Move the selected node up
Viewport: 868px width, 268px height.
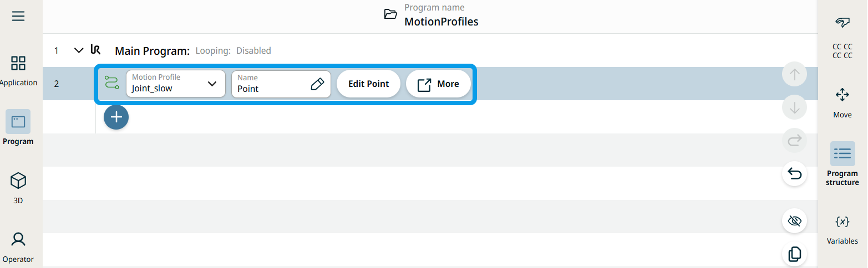point(794,75)
